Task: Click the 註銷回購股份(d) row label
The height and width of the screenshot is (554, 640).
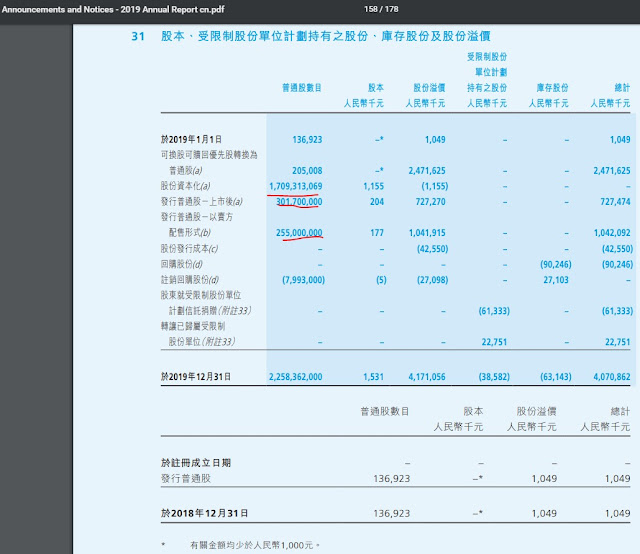Action: coord(190,280)
